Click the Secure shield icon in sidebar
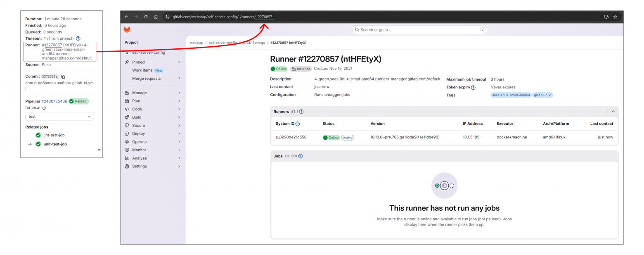 pos(127,126)
